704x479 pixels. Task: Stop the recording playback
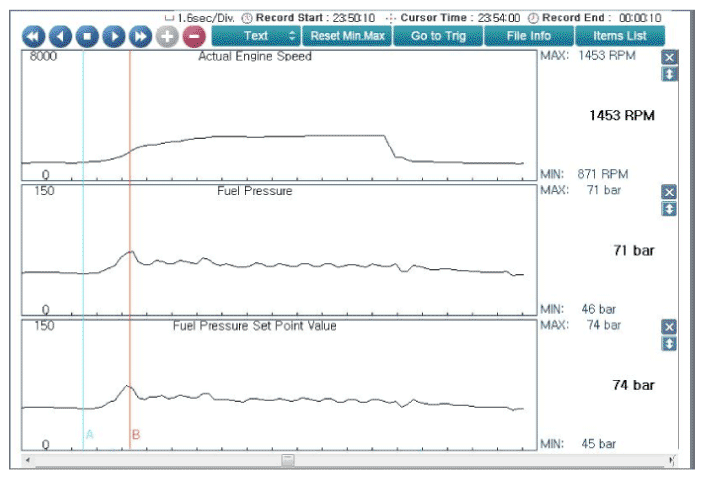pyautogui.click(x=87, y=36)
